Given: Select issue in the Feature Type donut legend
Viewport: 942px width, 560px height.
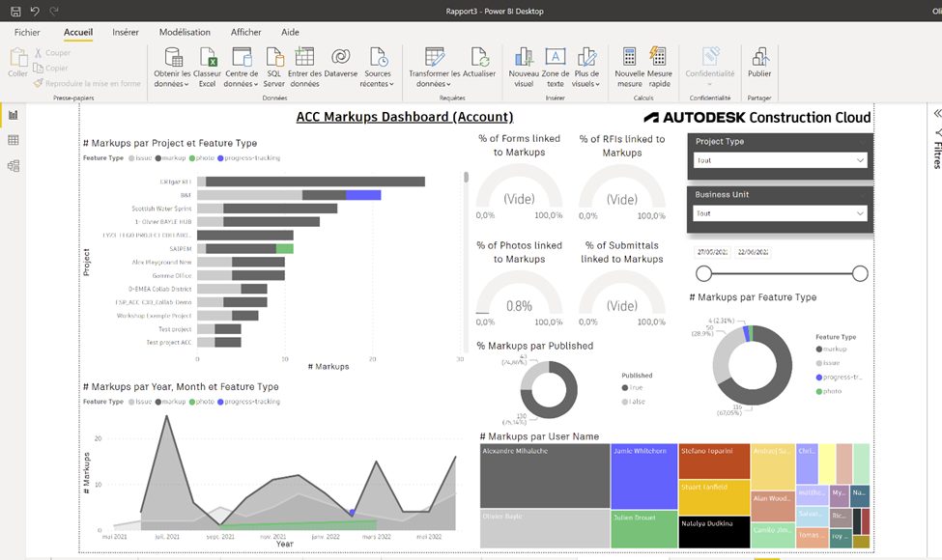Looking at the screenshot, I should pos(827,363).
